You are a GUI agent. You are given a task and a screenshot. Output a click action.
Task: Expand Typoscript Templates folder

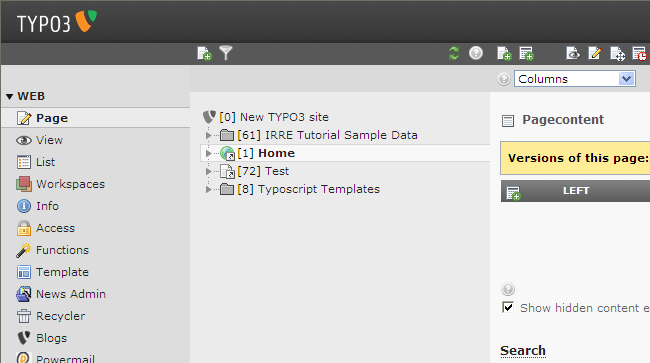point(209,189)
